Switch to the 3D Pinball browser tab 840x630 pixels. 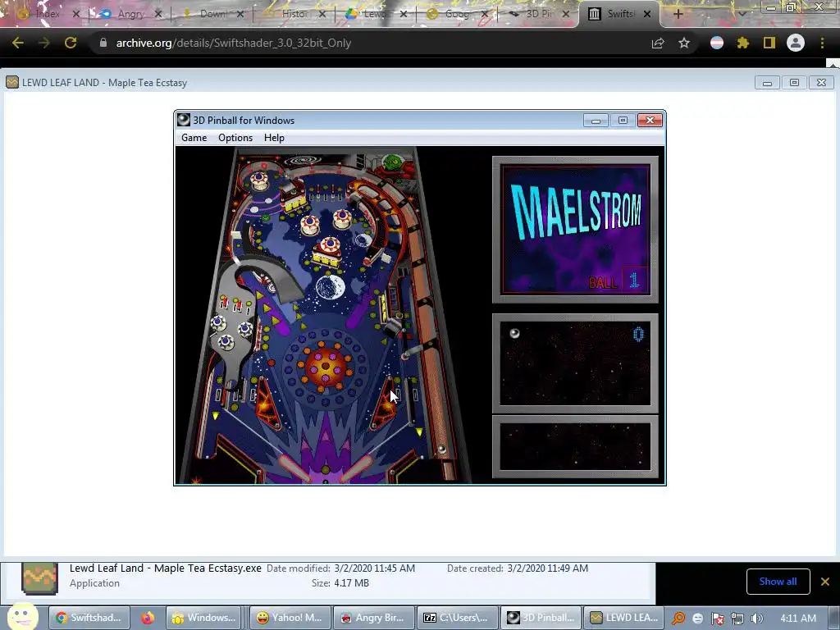click(x=538, y=14)
